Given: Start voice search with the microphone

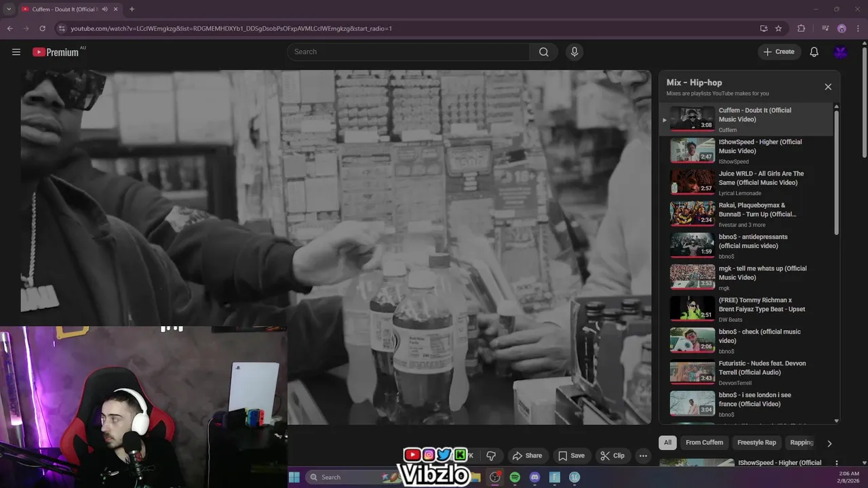Looking at the screenshot, I should click(574, 52).
